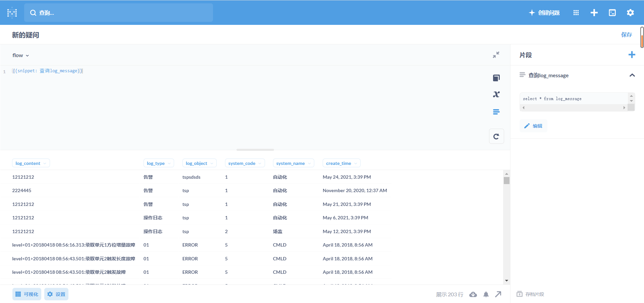Screen dimensions: 644x303
Task: Click the share arrow icon
Action: click(498, 294)
